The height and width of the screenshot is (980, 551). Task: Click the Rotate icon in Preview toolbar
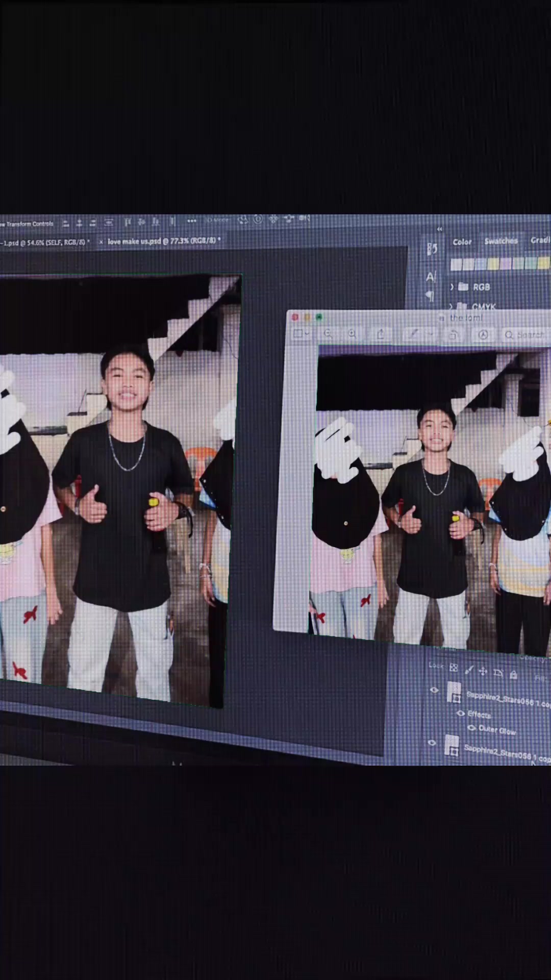(453, 335)
